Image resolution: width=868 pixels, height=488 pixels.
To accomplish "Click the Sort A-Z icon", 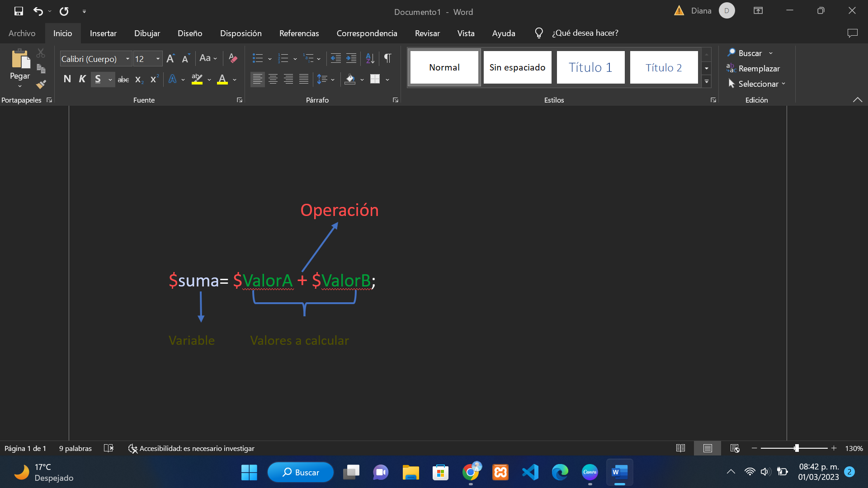I will coord(370,58).
